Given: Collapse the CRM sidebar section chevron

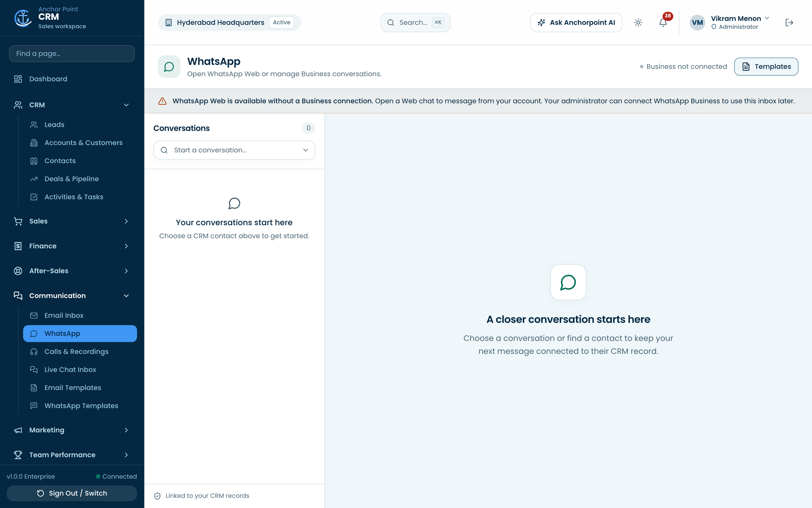Looking at the screenshot, I should 126,105.
